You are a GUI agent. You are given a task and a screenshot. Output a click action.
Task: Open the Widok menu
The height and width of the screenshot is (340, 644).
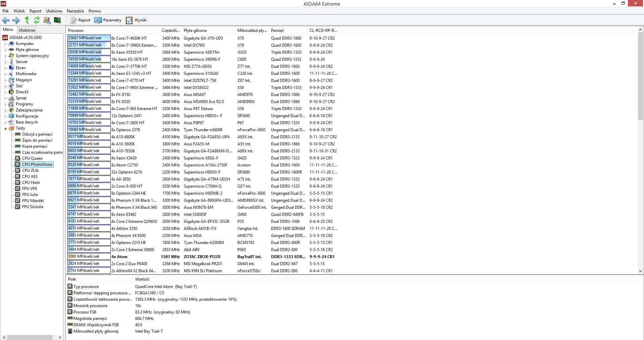click(19, 11)
